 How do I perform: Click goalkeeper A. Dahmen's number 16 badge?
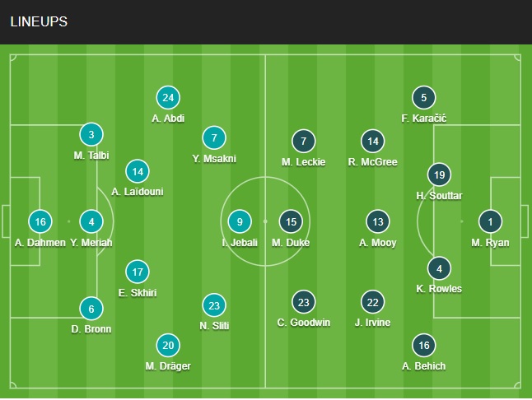pyautogui.click(x=40, y=221)
